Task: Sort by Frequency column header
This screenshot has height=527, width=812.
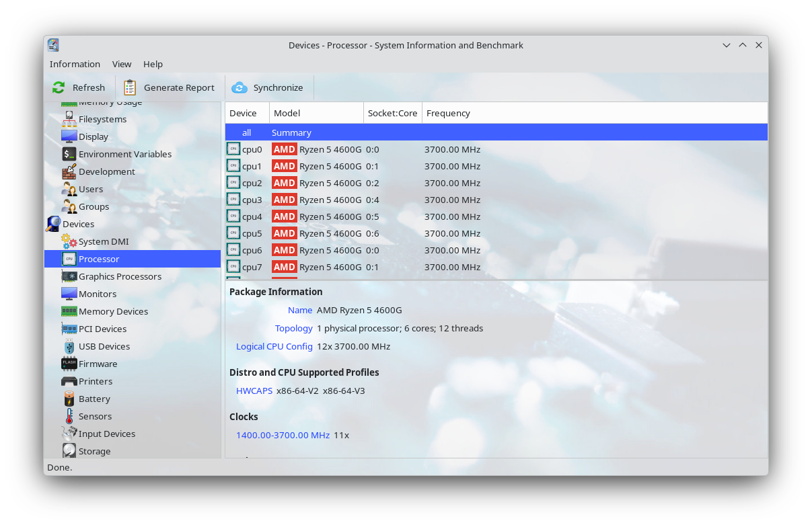Action: (x=595, y=113)
